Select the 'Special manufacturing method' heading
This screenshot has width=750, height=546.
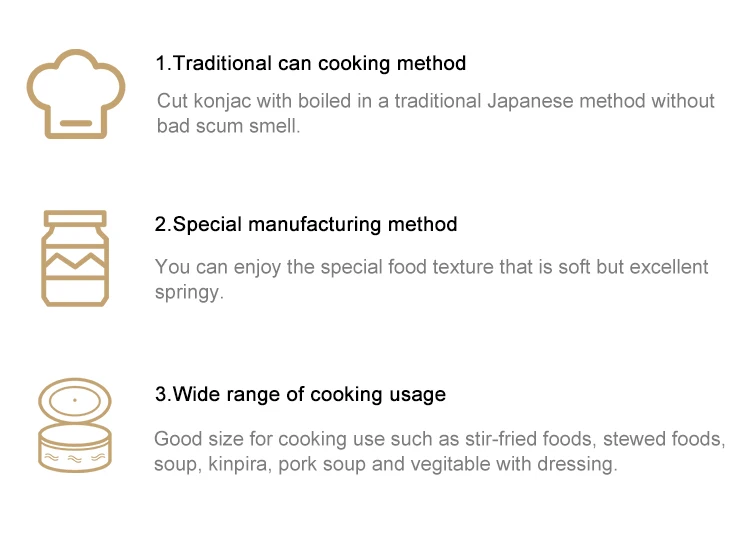[306, 224]
